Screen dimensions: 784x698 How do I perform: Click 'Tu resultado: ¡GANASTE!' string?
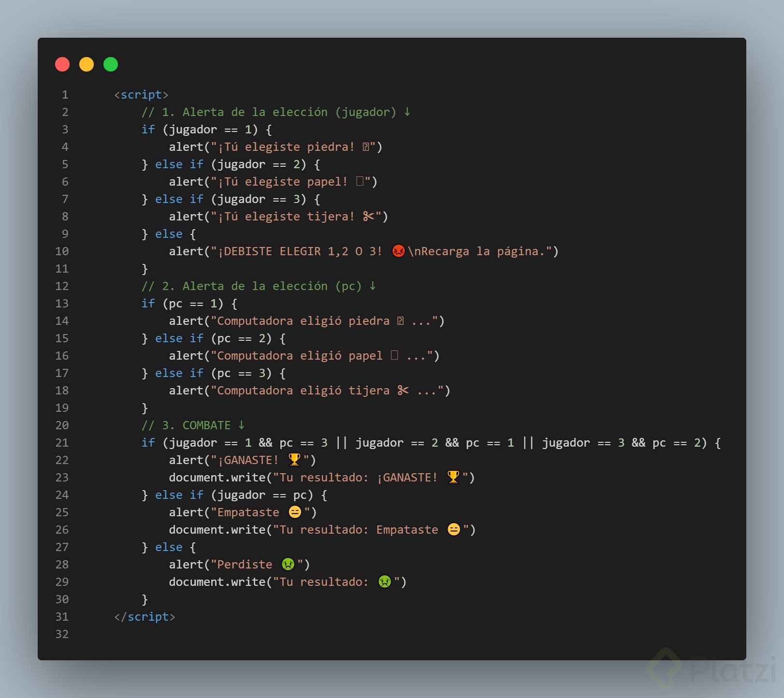point(359,478)
